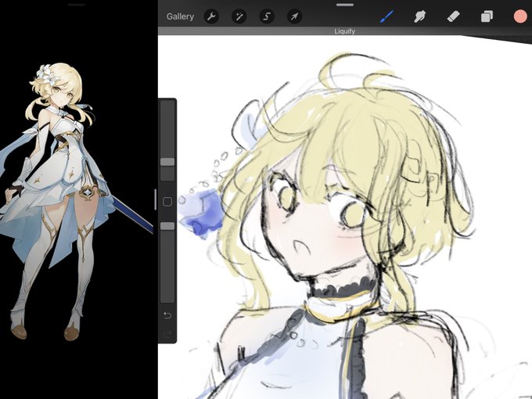Image resolution: width=532 pixels, height=399 pixels.
Task: Activate the Transform arrow tool
Action: [x=294, y=16]
